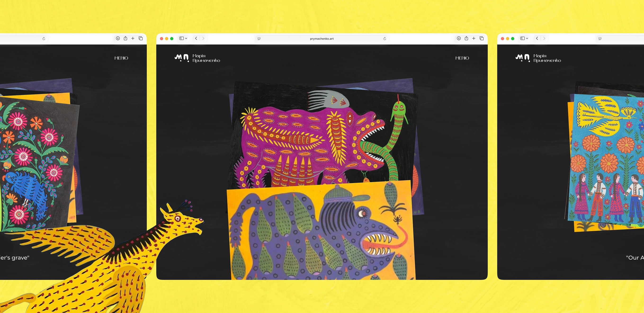Open downloads in the middle browser window

pos(459,38)
